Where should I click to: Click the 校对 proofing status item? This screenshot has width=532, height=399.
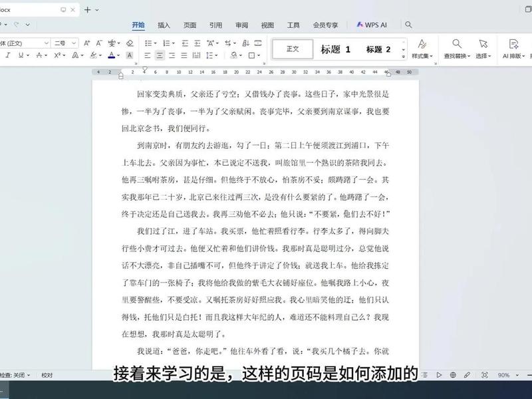tap(47, 375)
